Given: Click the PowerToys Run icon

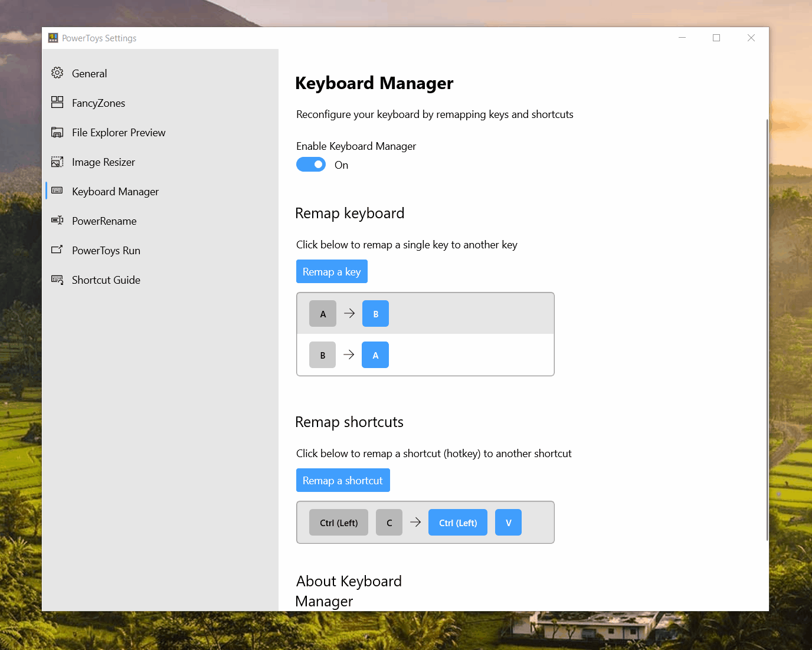Looking at the screenshot, I should (x=57, y=250).
